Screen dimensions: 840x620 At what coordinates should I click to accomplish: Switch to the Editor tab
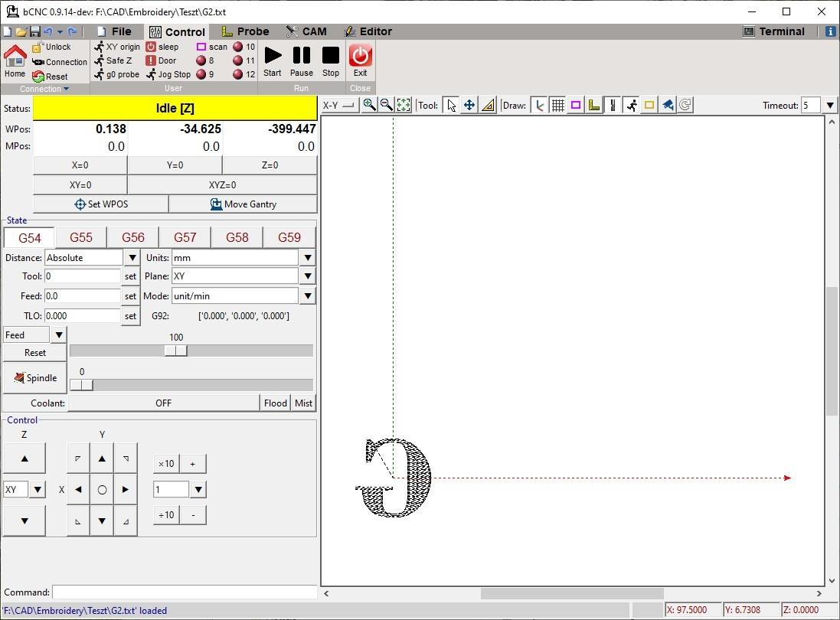coord(368,31)
